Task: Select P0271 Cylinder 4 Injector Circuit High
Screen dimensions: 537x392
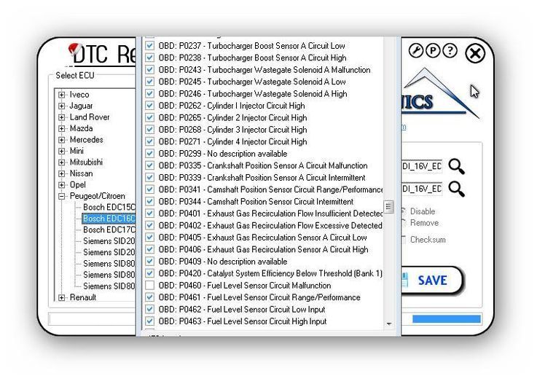Action: 232,142
